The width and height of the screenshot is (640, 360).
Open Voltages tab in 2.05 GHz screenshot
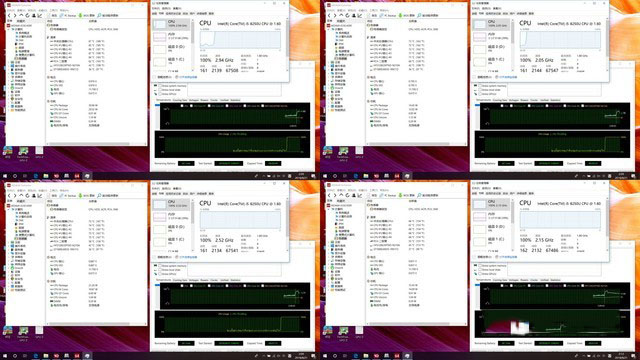coord(513,100)
